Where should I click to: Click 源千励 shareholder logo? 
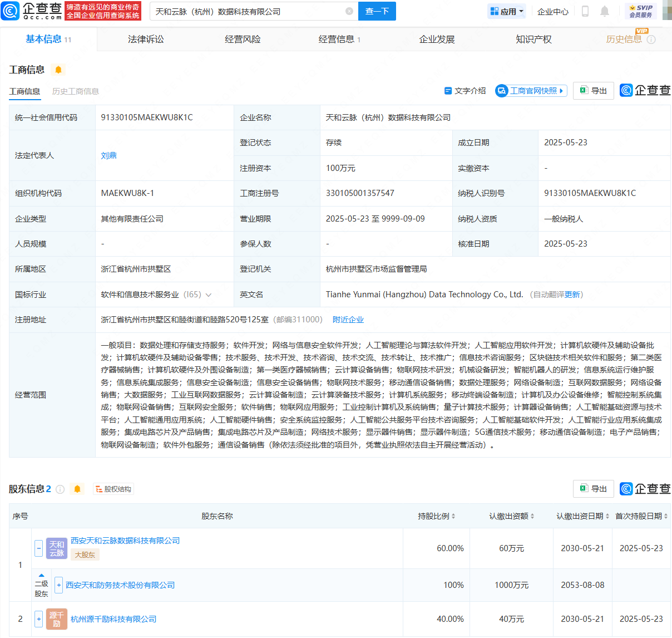[x=57, y=619]
